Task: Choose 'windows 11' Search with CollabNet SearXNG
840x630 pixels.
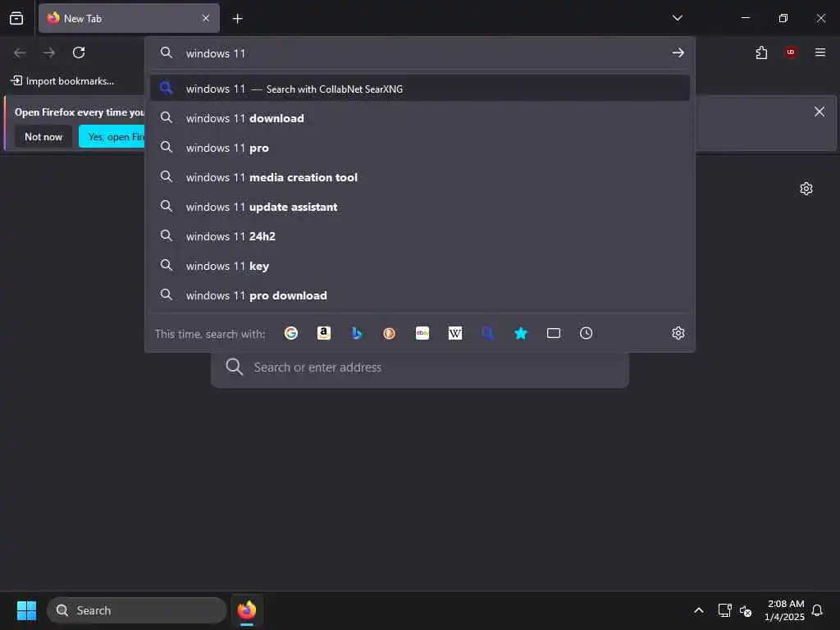Action: (420, 89)
